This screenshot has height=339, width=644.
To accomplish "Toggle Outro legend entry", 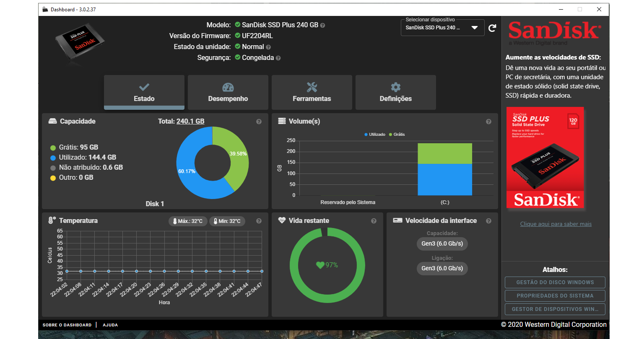I will coord(72,178).
